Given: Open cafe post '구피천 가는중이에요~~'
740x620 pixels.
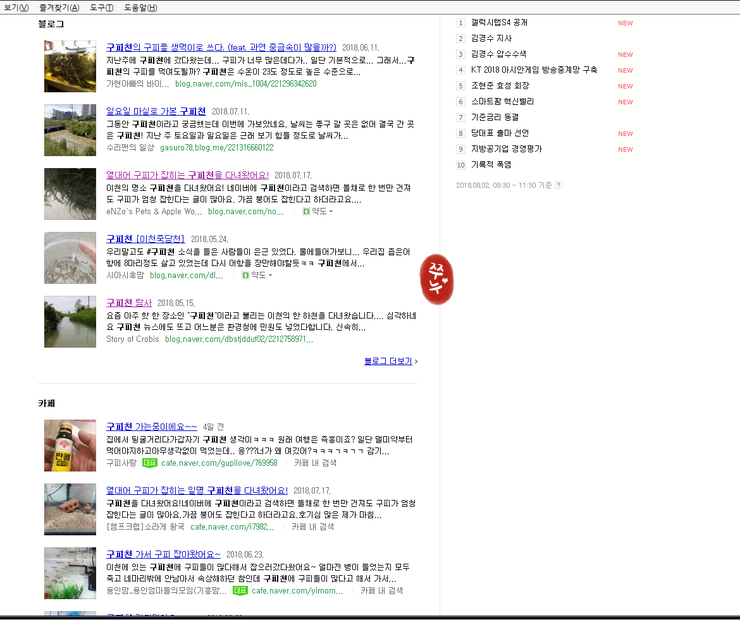Looking at the screenshot, I should coord(151,427).
